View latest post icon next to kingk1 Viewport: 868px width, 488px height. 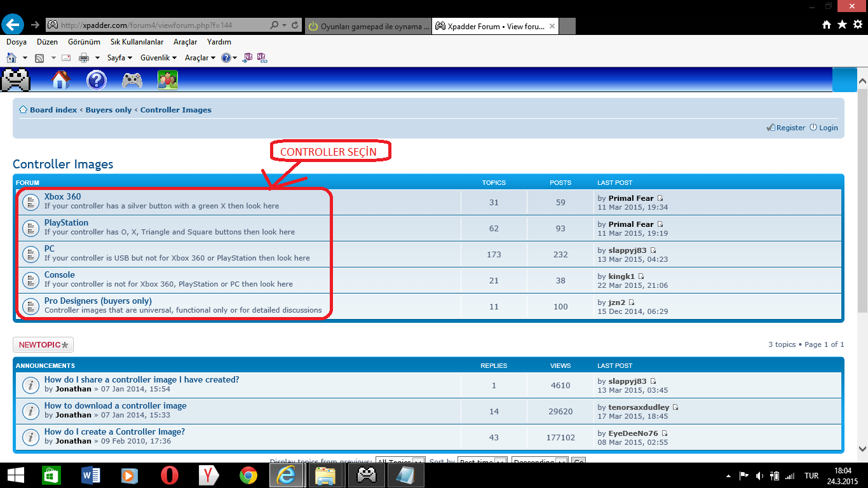pos(641,276)
